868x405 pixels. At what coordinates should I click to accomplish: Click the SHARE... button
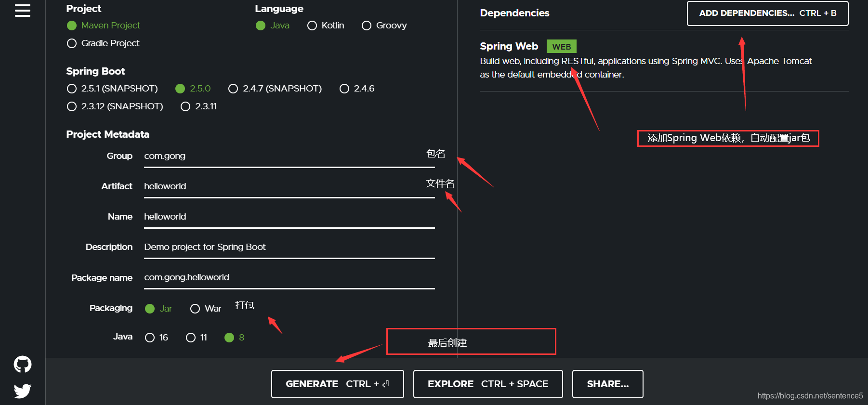[608, 384]
